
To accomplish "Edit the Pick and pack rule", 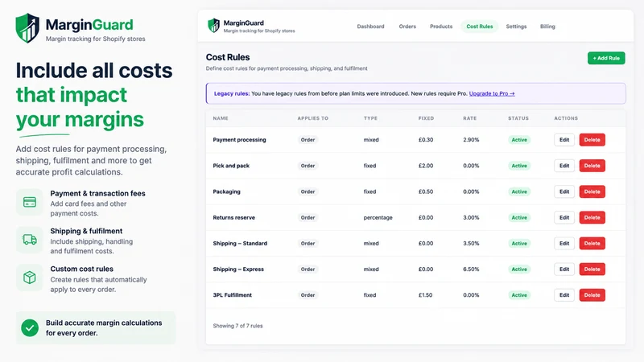I will tap(564, 166).
